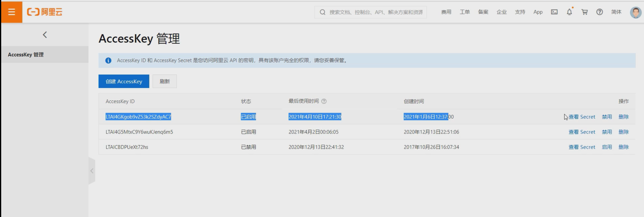Open the 费用 menu in the top bar
Screen dimensions: 644x217
(446, 12)
